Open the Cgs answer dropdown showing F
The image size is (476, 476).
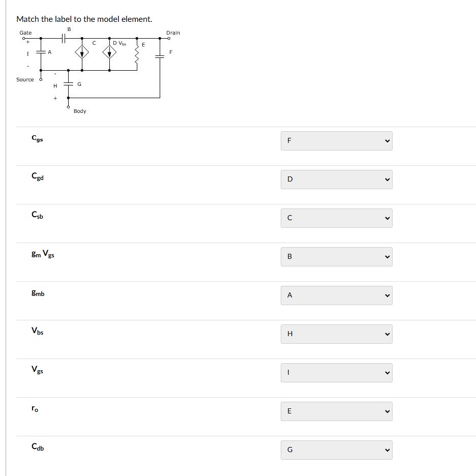tap(336, 140)
